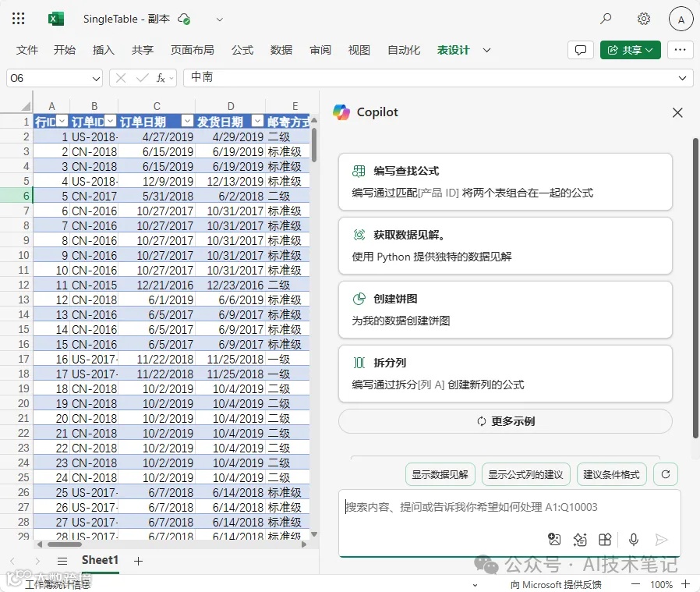Open the 公式 tab

tap(242, 50)
